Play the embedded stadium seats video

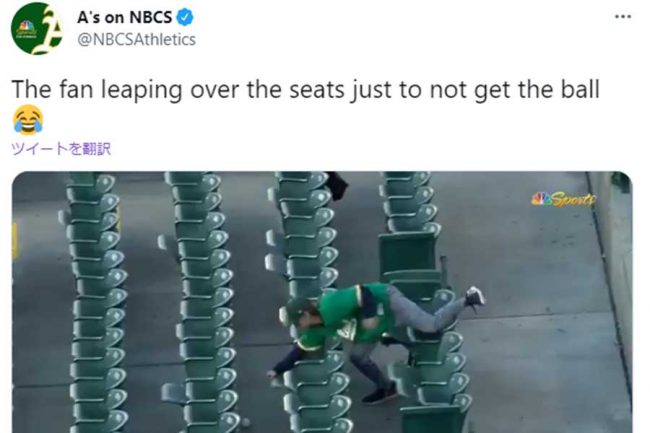(322, 302)
